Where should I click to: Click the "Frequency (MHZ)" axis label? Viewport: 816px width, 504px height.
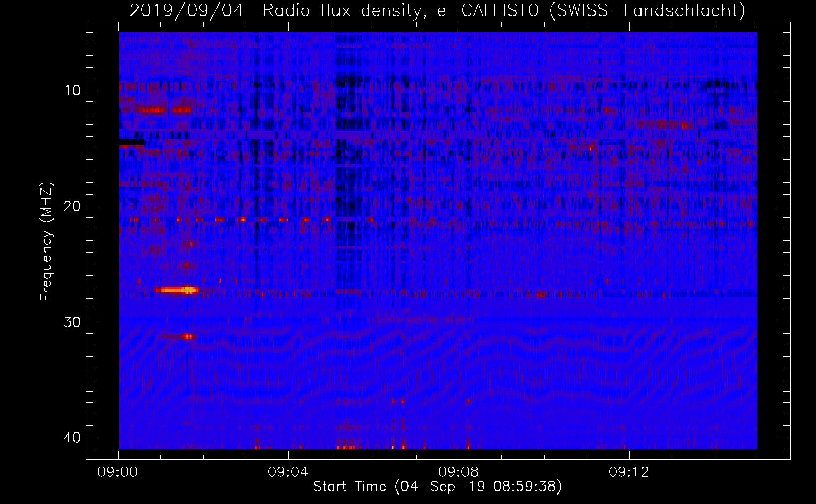[x=46, y=242]
